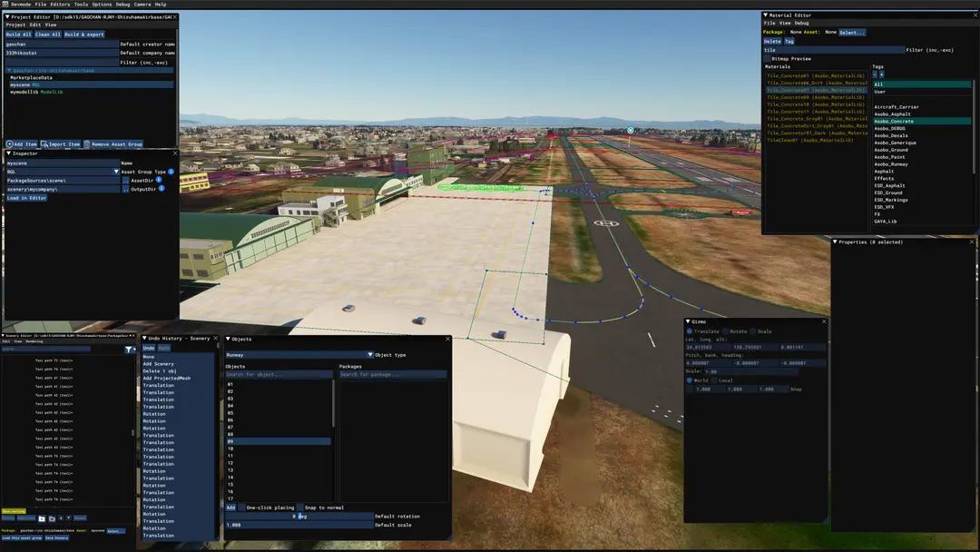Click the plus button under Tags
980x552 pixels.
(x=881, y=74)
